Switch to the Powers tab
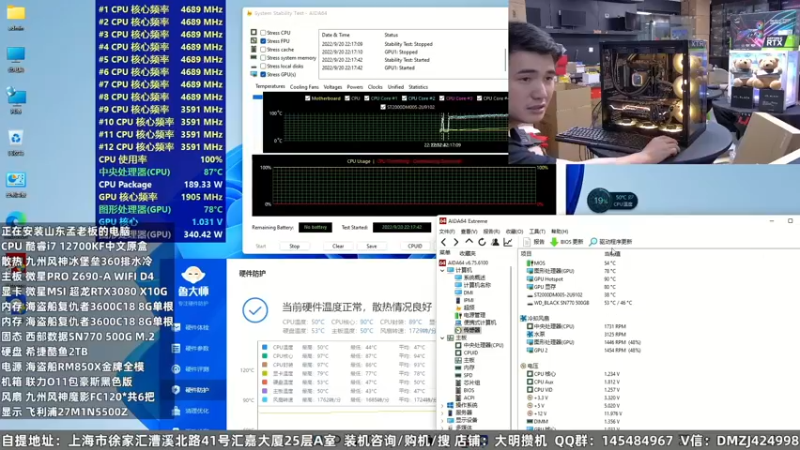This screenshot has width=800, height=450. click(355, 87)
